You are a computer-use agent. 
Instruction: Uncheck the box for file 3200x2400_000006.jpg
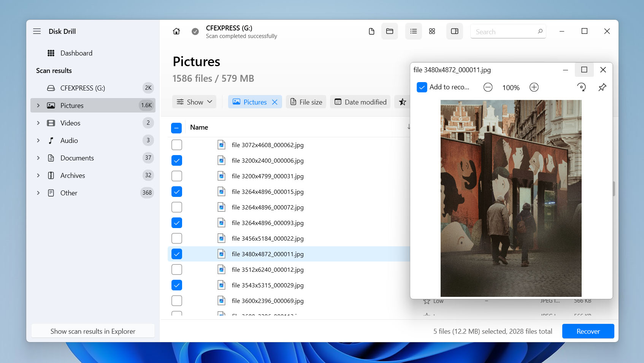177,160
